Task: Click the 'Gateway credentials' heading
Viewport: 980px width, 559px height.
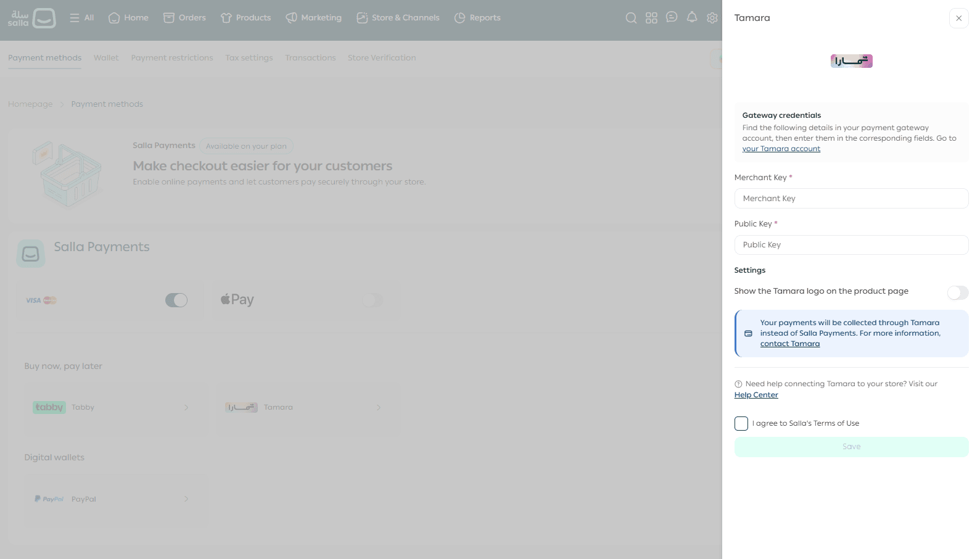Action: click(781, 115)
